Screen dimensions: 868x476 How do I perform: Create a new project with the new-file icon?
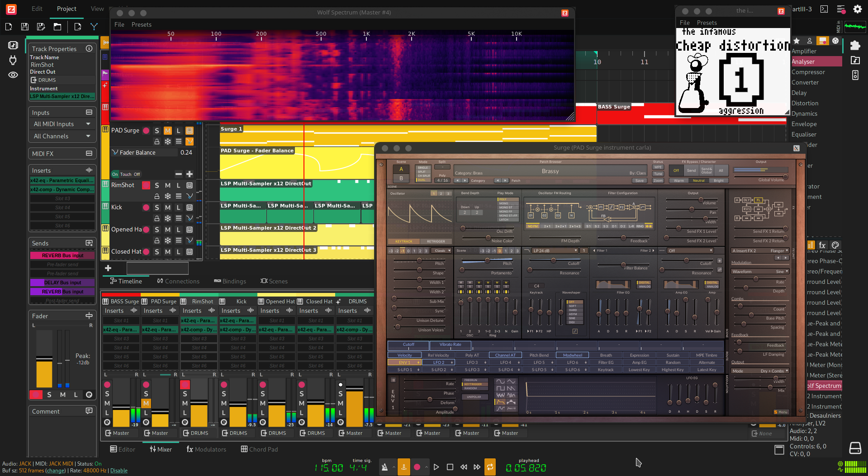(9, 27)
